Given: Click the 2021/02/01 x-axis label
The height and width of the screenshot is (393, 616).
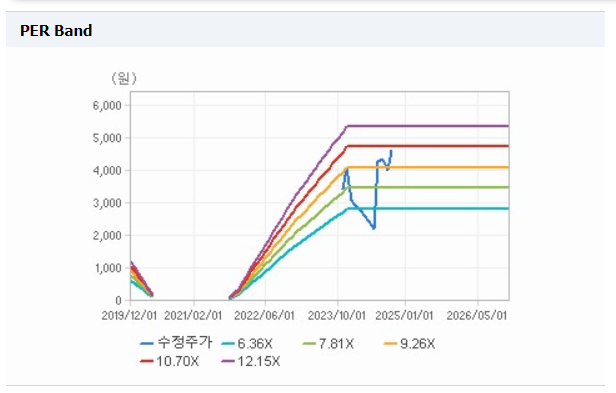Looking at the screenshot, I should point(193,316).
